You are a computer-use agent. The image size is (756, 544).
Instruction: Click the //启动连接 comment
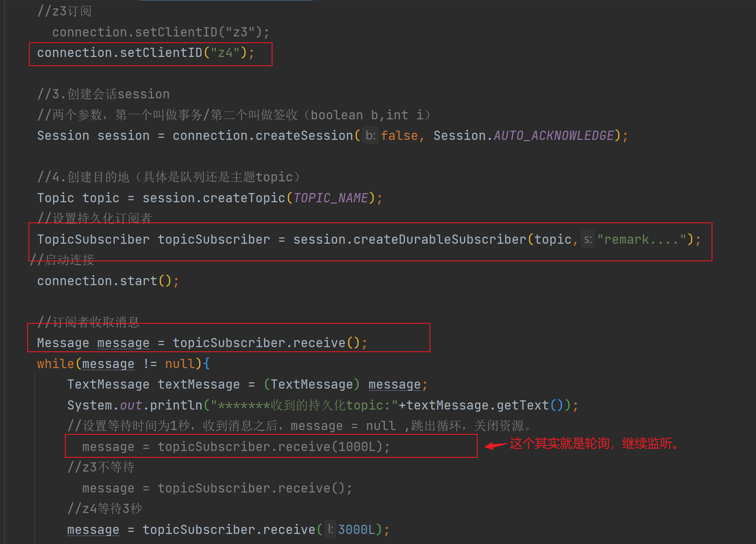click(62, 260)
